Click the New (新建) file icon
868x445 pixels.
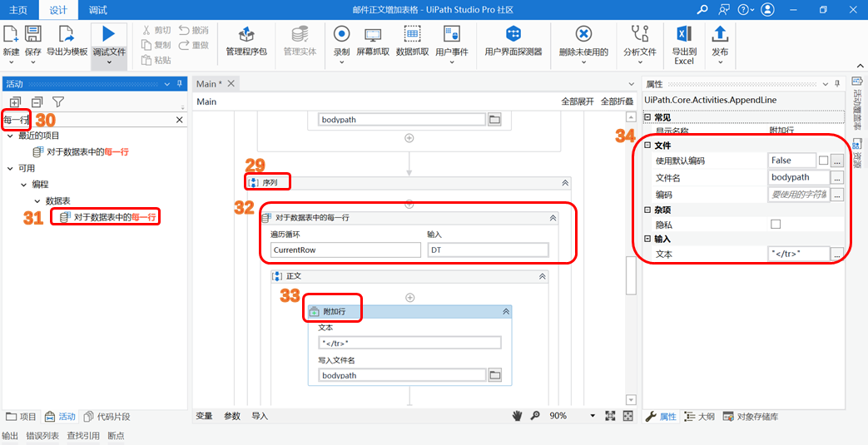coord(11,34)
